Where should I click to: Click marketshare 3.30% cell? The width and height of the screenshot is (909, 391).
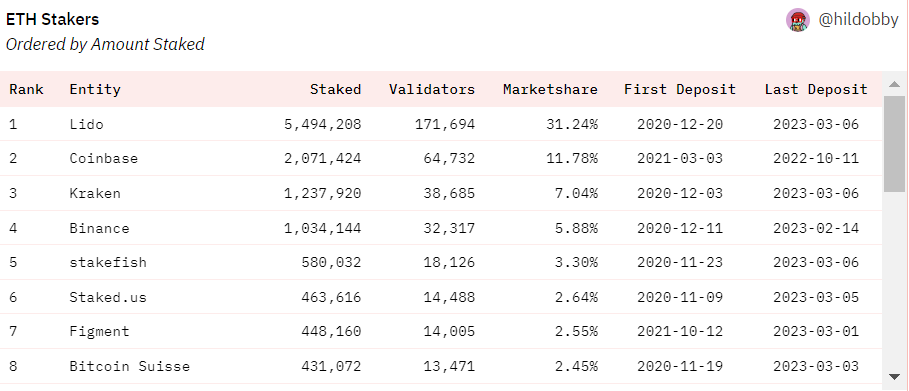(576, 262)
